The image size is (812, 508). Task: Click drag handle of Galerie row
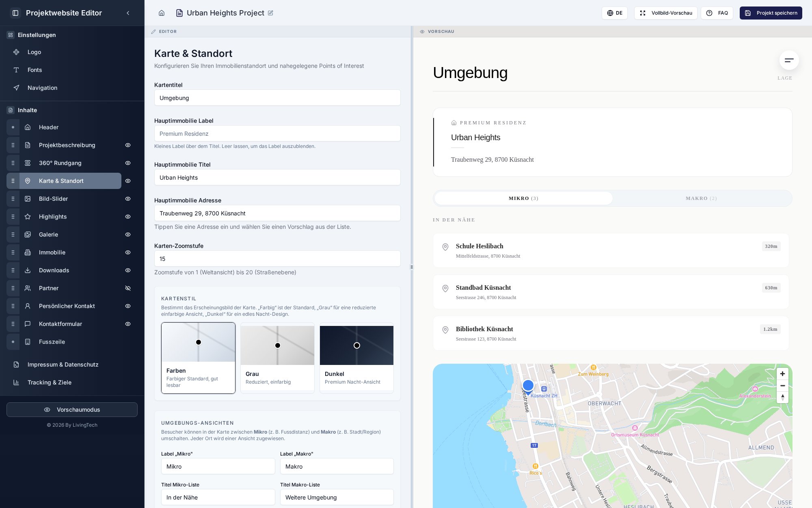pos(13,234)
